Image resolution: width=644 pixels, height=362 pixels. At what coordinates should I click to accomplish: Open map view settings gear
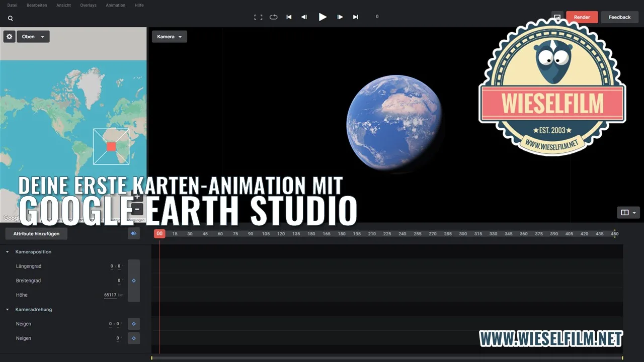pos(10,37)
